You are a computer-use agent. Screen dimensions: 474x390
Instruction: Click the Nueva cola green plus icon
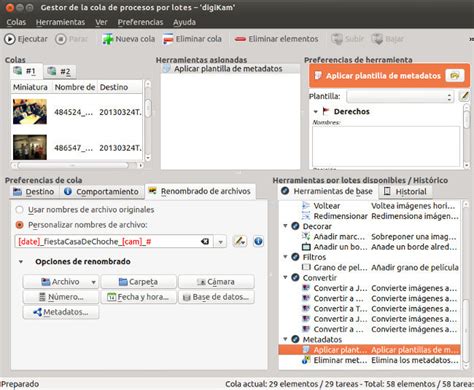pos(107,39)
